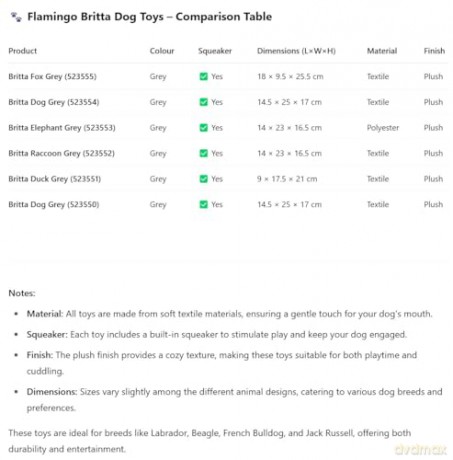453x460 pixels.
Task: Click green checkmark for Britta Dog (523554)
Action: tap(203, 102)
